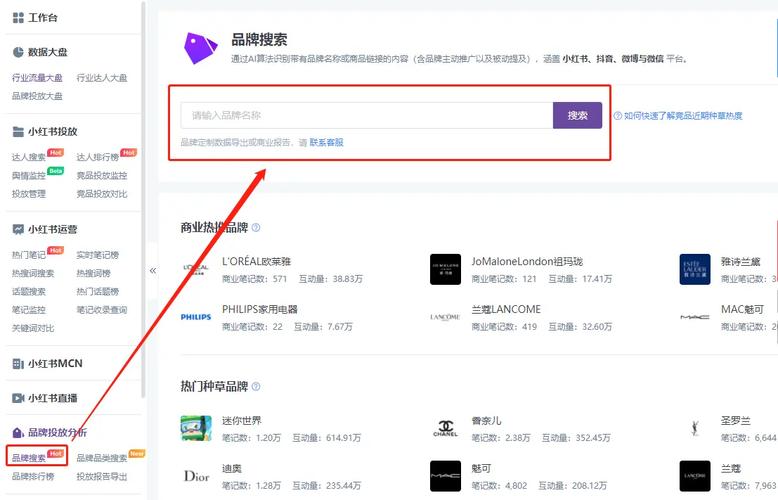Collapse the sidebar with double-chevron
Viewport: 778px width, 500px height.
(153, 270)
